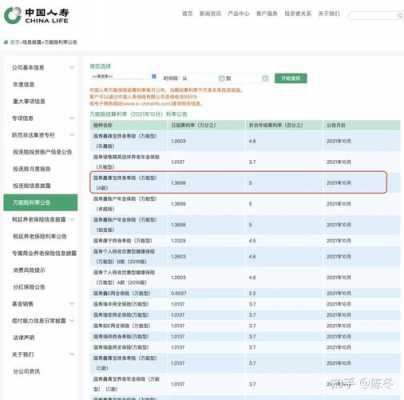Expand the 基金销售 sidebar section

point(72,304)
